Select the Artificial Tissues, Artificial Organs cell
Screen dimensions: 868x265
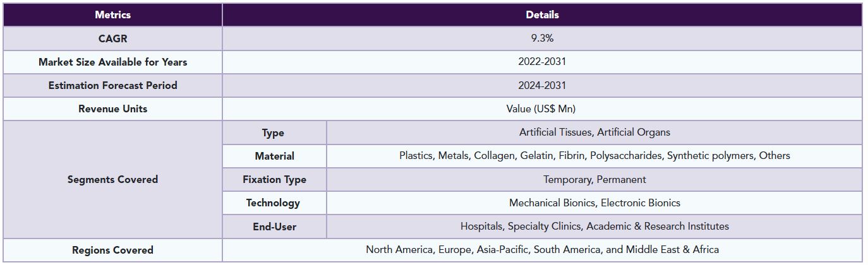tap(594, 132)
